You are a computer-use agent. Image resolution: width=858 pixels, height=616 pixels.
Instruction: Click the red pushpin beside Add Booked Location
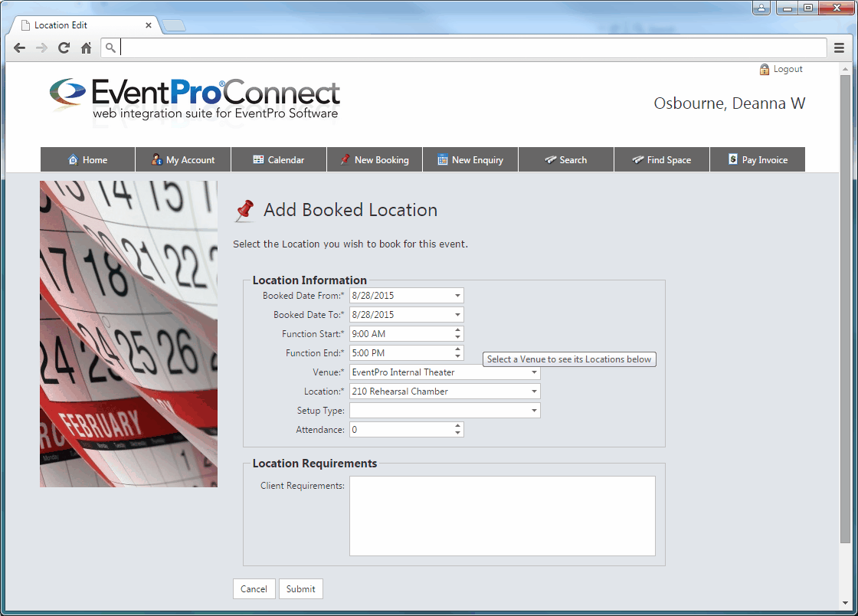(x=244, y=211)
